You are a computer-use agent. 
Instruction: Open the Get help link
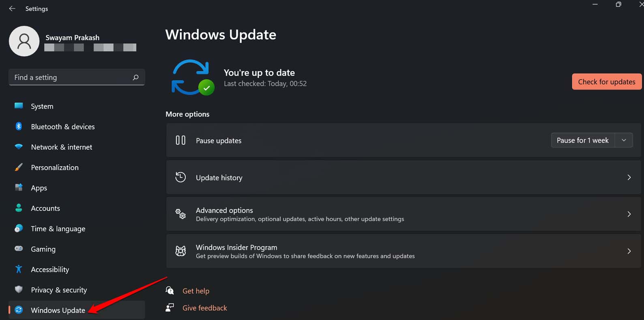[x=196, y=291]
